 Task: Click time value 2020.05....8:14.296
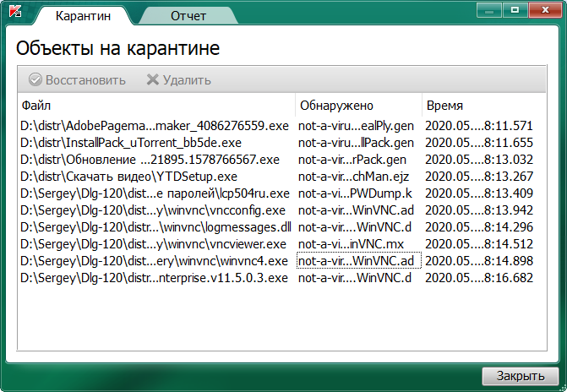coord(479,227)
